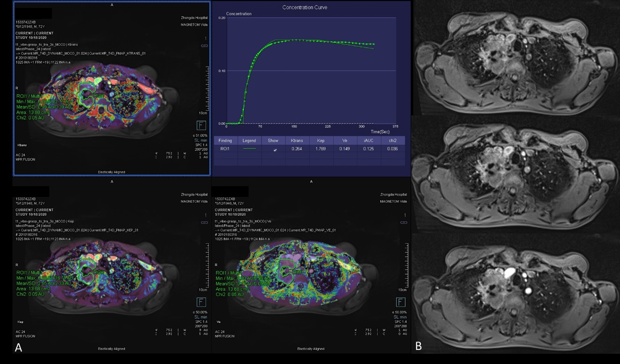The width and height of the screenshot is (620, 364).
Task: Select the ROI1 row in findings table
Action: 225,149
